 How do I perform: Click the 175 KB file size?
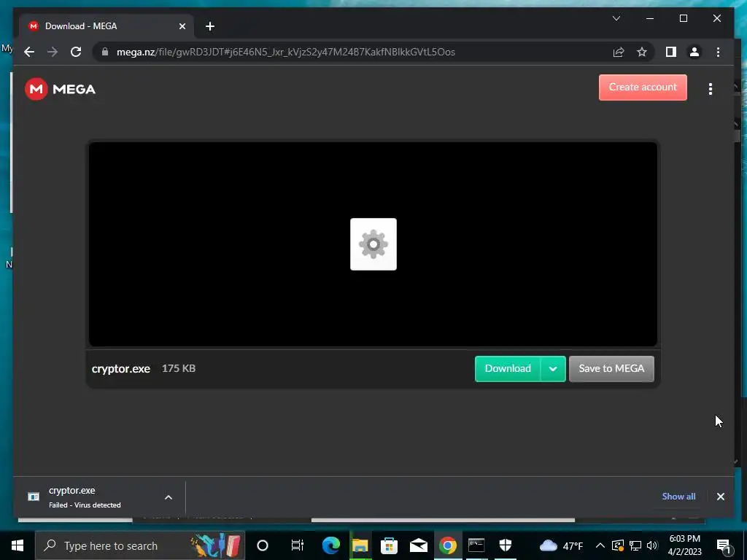pos(179,368)
